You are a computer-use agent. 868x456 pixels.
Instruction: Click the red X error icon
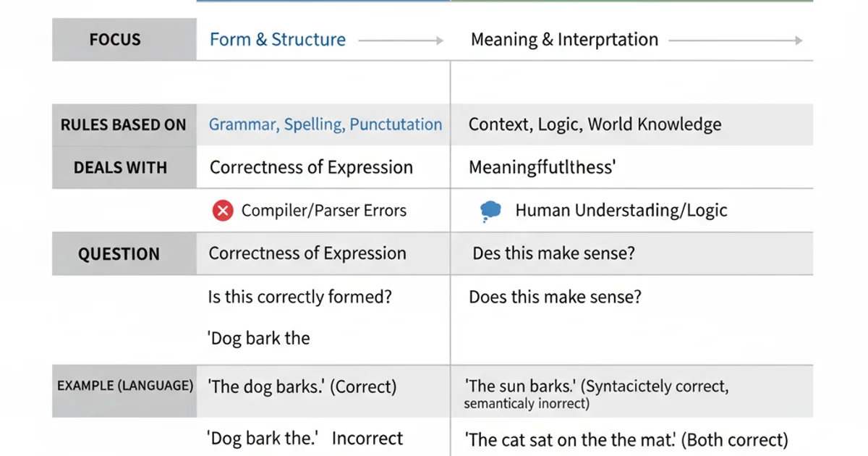point(222,211)
